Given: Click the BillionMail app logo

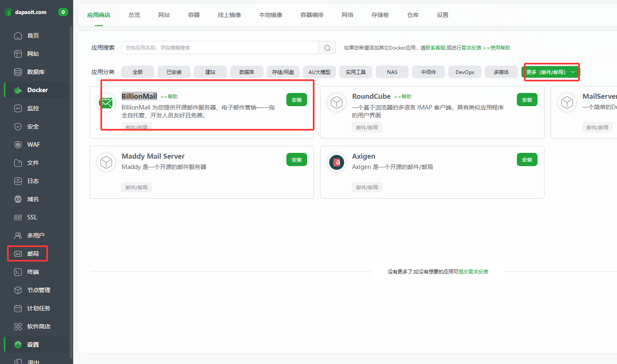Looking at the screenshot, I should point(106,102).
